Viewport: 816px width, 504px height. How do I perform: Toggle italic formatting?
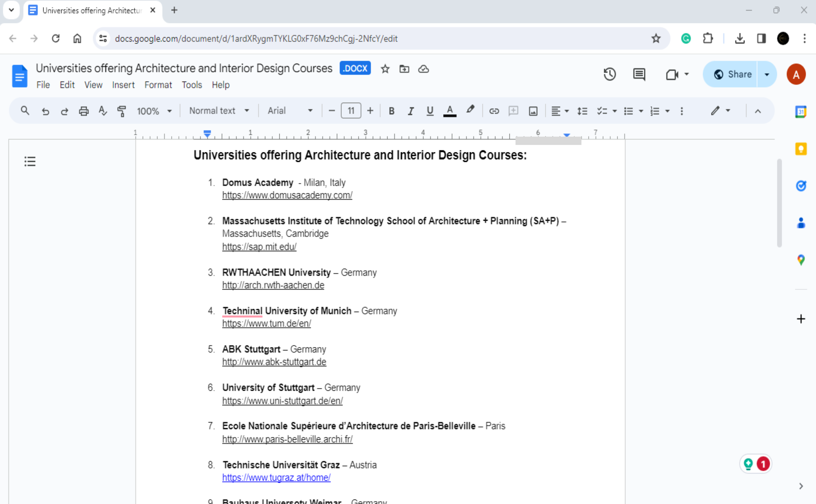pyautogui.click(x=411, y=111)
